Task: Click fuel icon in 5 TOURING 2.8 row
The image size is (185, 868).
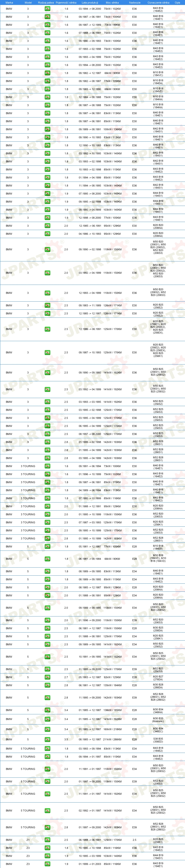Action: 48,827
